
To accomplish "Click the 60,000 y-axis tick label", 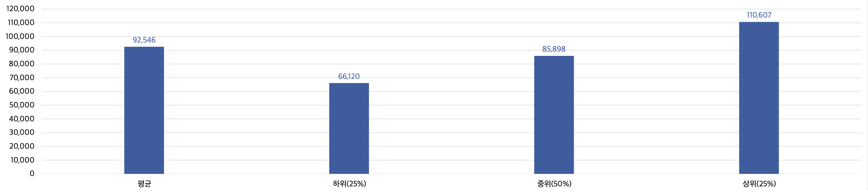I will pos(22,91).
